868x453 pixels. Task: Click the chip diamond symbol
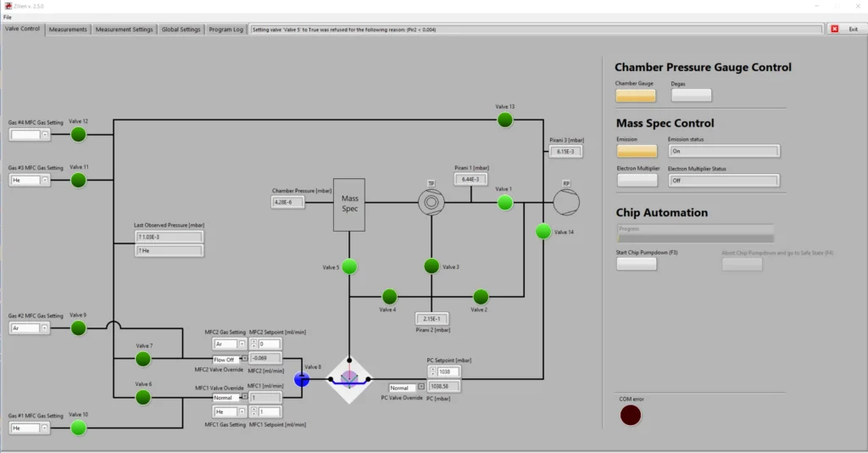coord(349,380)
